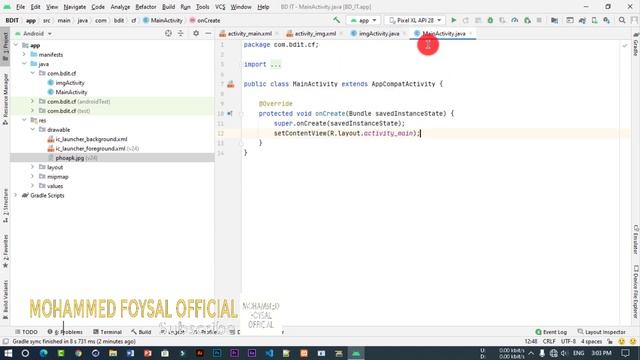Screen dimensions: 640x360
Task: Click Sync Project with Gradle Files icon
Action: tap(582, 20)
